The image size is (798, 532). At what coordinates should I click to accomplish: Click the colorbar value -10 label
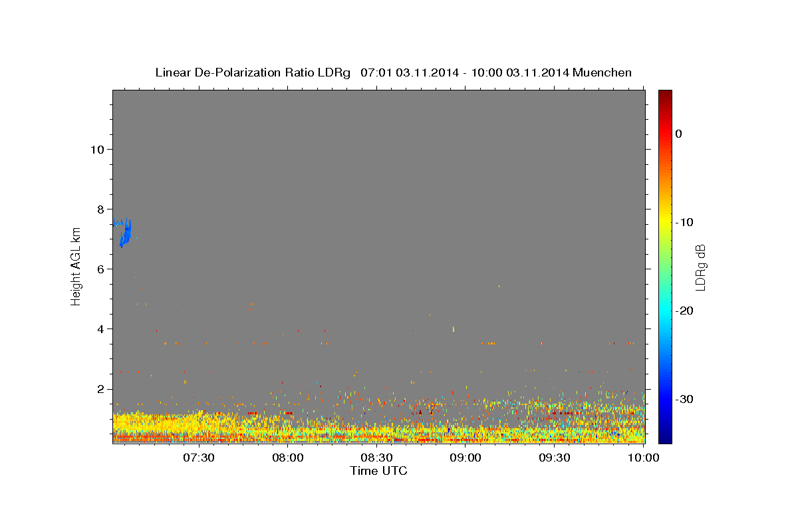[x=684, y=222]
